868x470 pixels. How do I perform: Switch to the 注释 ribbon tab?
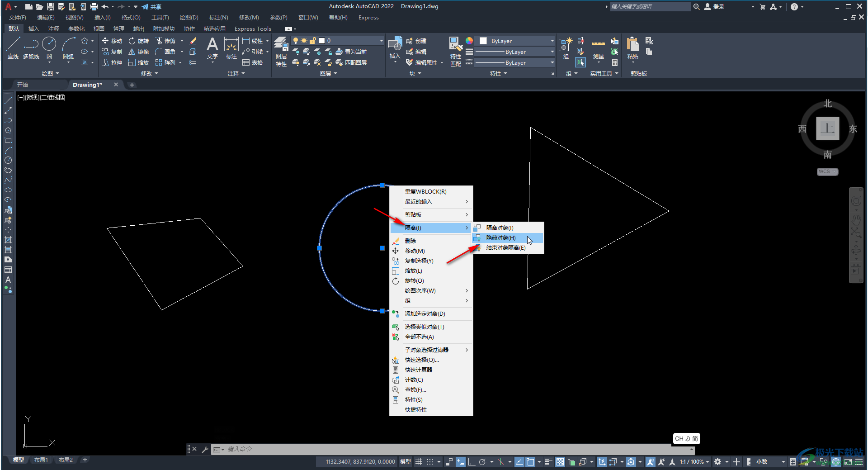tap(54, 28)
